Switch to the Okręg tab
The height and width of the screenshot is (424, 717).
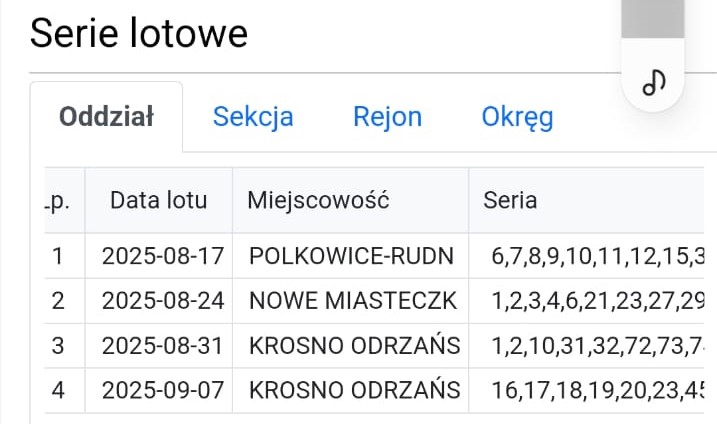(517, 117)
